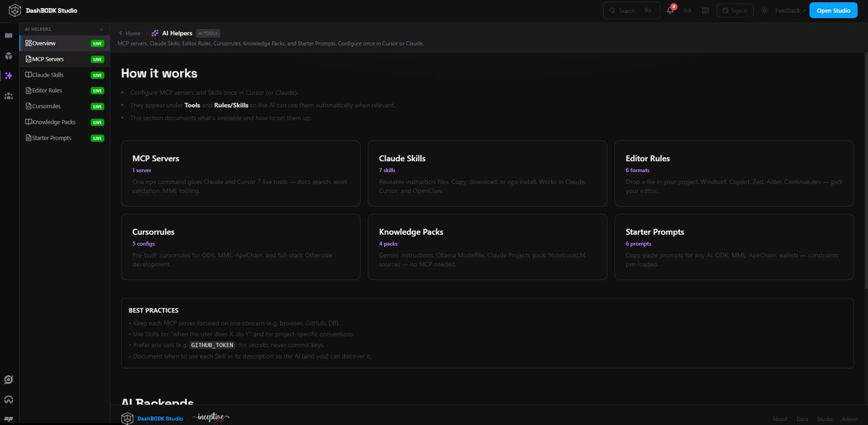The width and height of the screenshot is (868, 425).
Task: Open the Cursorrules card
Action: point(240,246)
